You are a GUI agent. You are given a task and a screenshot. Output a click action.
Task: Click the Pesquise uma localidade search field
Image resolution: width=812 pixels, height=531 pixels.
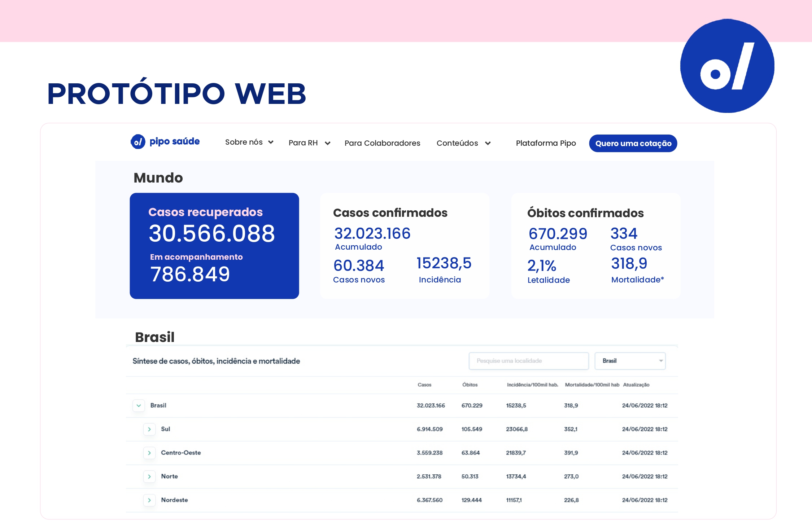tap(528, 361)
